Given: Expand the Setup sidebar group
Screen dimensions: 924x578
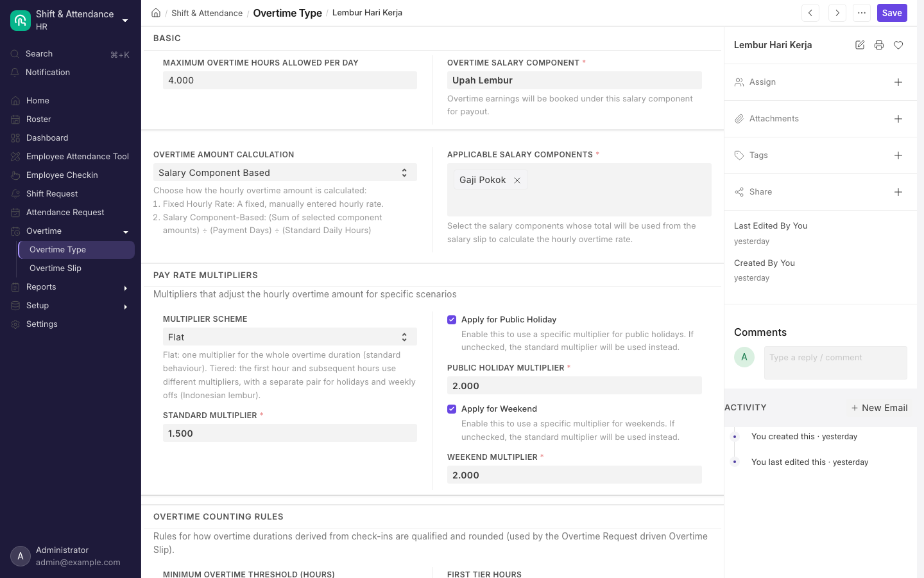Looking at the screenshot, I should click(x=126, y=306).
